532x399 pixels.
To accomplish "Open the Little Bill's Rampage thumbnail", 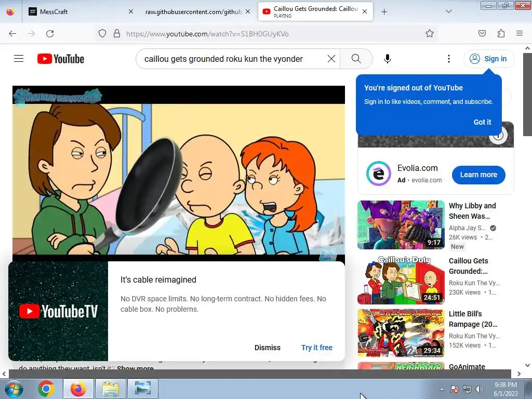I will click(x=401, y=333).
